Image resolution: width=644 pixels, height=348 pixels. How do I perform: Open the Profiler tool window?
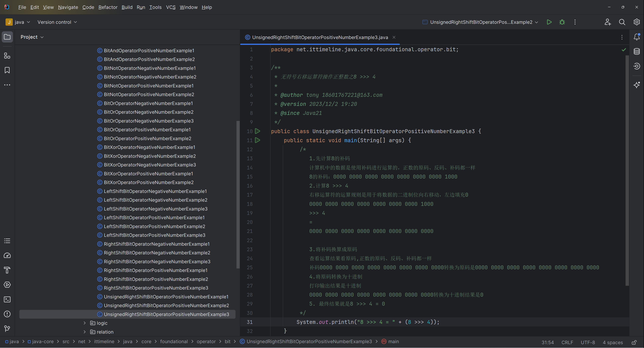7,255
